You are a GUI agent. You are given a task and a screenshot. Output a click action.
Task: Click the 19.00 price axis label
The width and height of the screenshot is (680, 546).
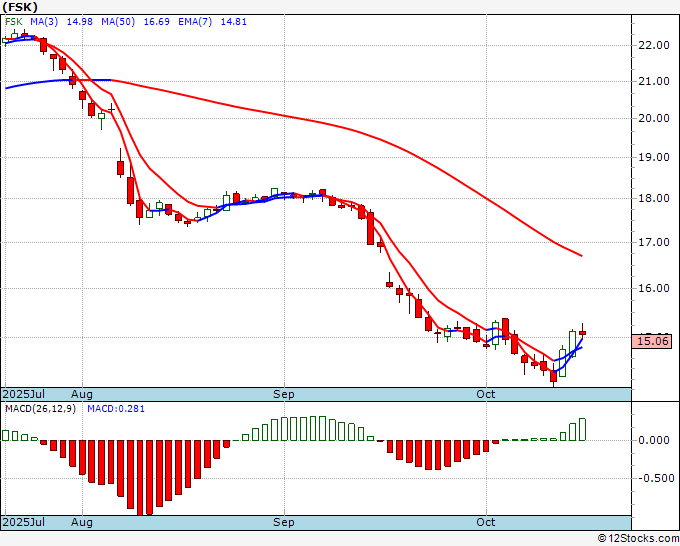click(x=654, y=157)
